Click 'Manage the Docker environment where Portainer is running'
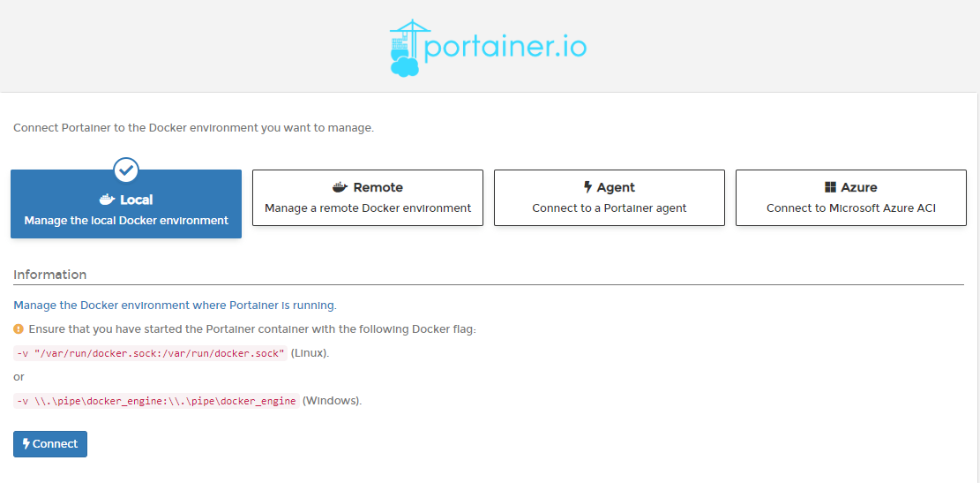 point(175,306)
